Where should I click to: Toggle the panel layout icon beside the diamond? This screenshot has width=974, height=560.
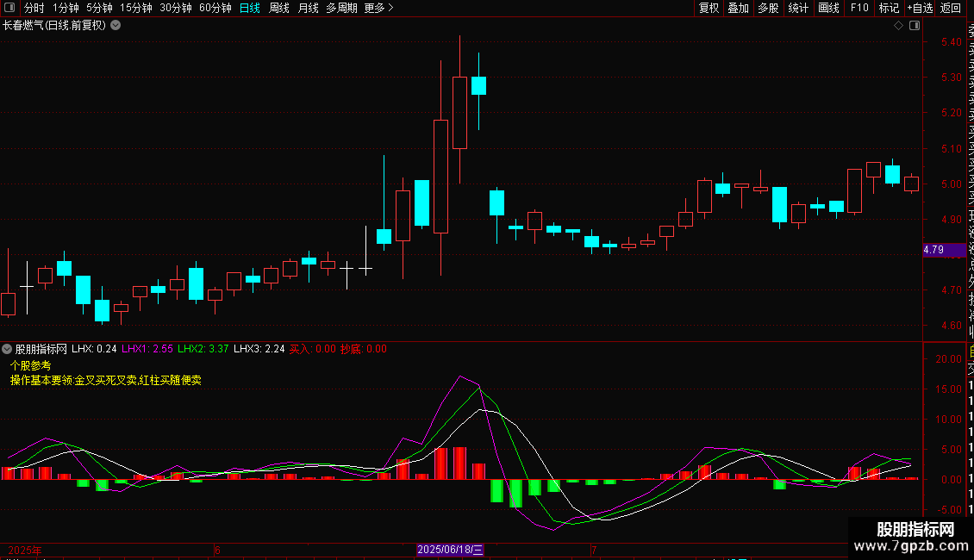(x=915, y=26)
